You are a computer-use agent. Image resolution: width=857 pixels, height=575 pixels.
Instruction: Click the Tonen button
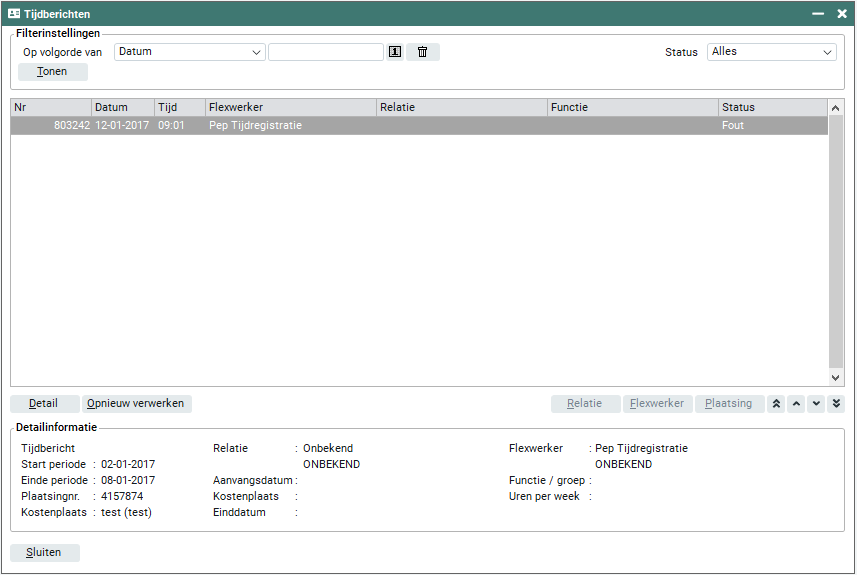(x=53, y=72)
